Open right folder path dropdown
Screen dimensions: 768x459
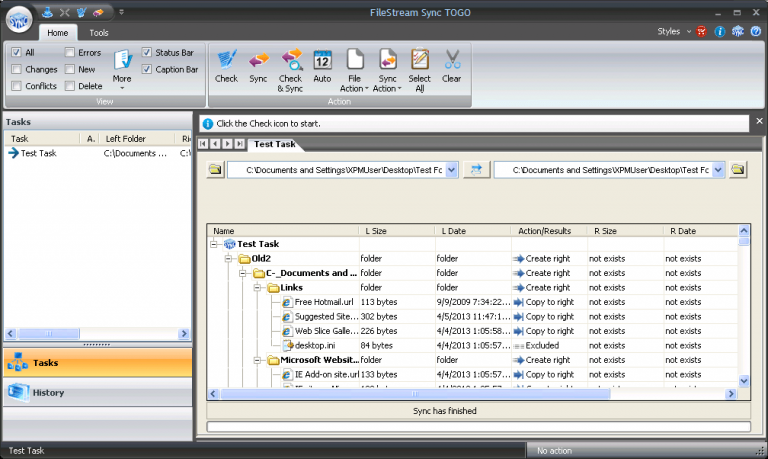(718, 170)
